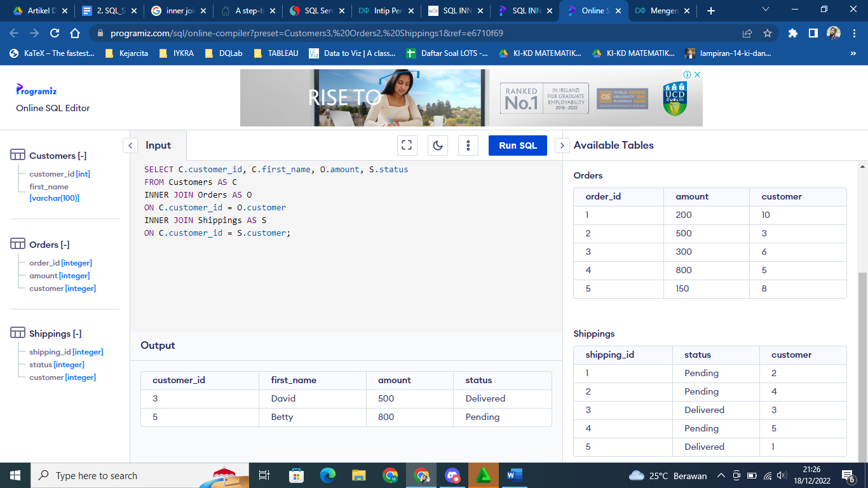Select the Input tab
The height and width of the screenshot is (488, 868).
point(158,146)
